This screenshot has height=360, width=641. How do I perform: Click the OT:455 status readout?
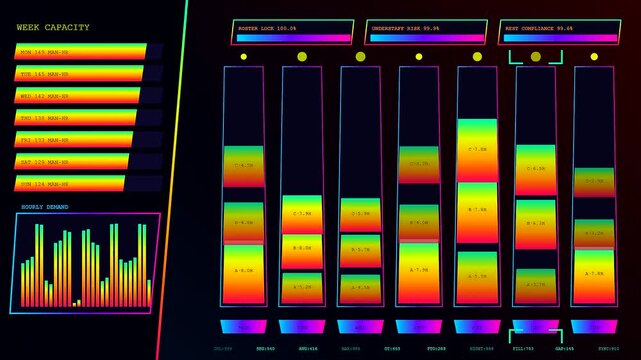point(392,349)
